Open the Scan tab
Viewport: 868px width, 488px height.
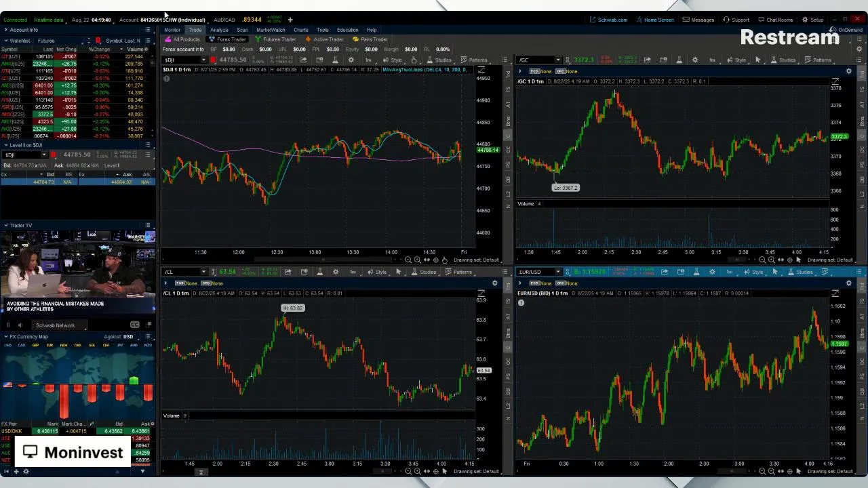point(242,30)
